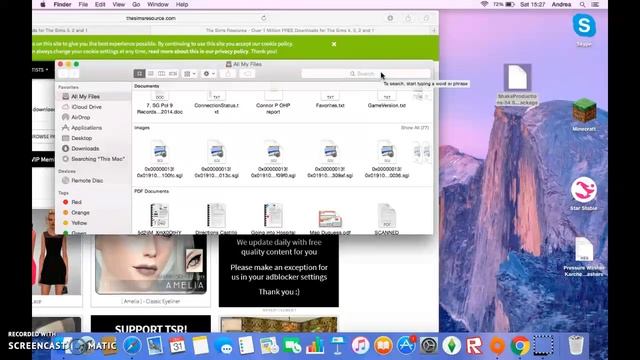Open Calendar from the Dock
This screenshot has height=360, width=640.
[177, 346]
